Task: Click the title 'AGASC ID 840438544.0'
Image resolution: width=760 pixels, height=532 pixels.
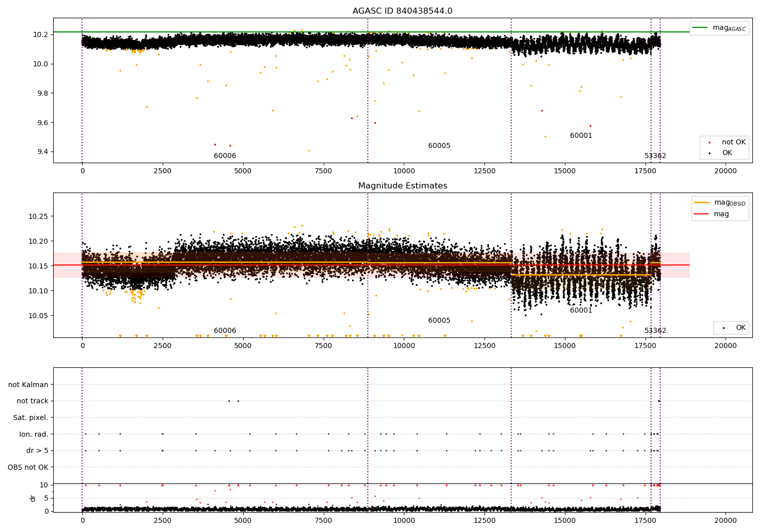Action: (402, 11)
